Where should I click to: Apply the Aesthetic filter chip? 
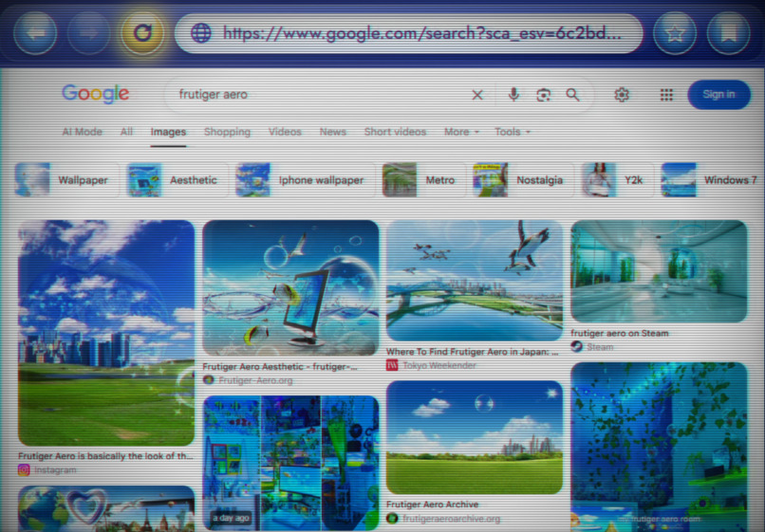177,180
